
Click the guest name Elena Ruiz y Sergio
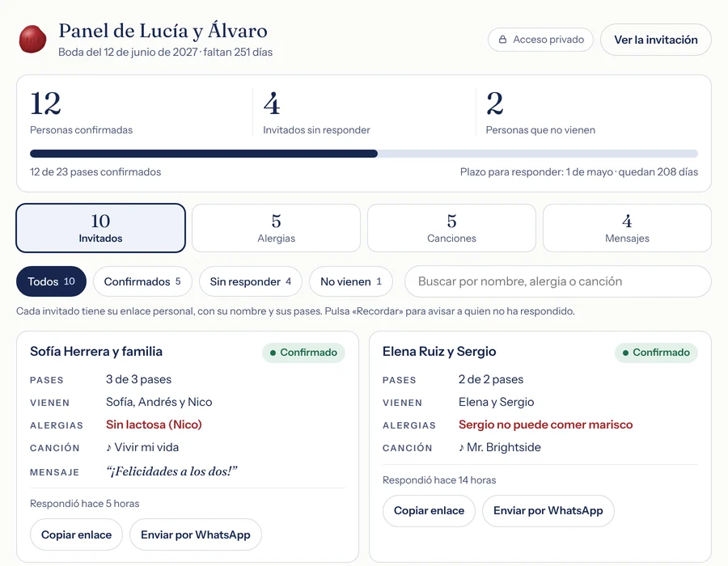[439, 352]
